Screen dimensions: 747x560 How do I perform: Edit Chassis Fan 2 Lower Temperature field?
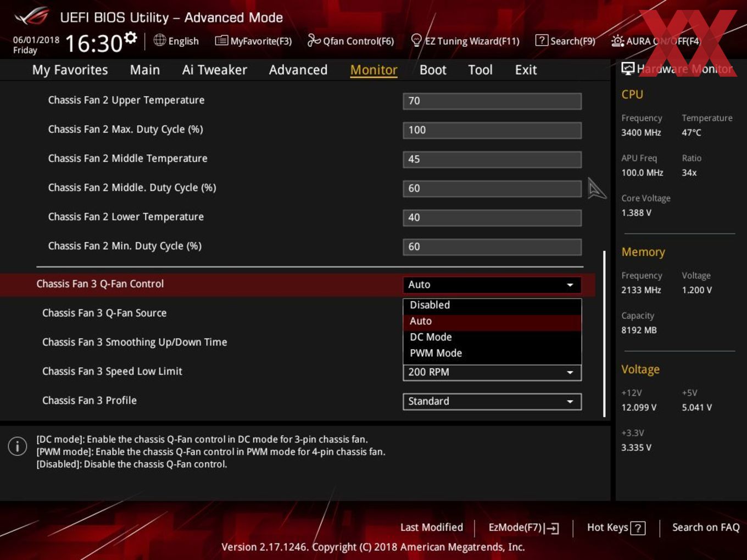click(492, 217)
